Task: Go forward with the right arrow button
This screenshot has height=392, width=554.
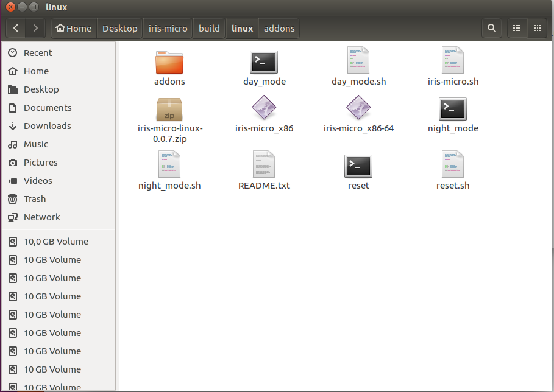Action: [x=35, y=28]
